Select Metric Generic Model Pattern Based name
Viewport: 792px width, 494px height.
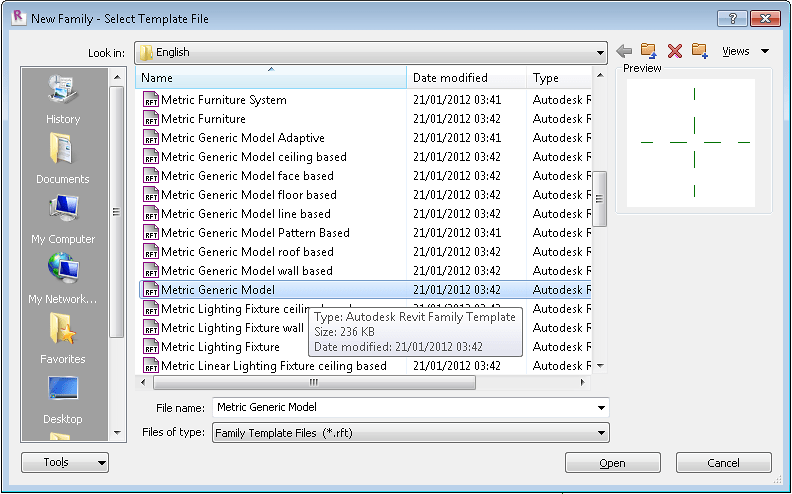coord(256,233)
